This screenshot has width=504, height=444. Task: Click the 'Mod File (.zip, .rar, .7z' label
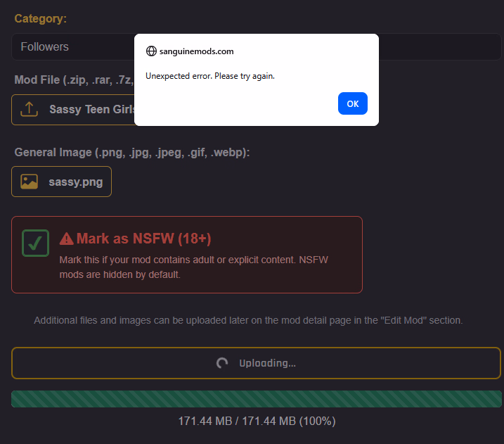74,80
